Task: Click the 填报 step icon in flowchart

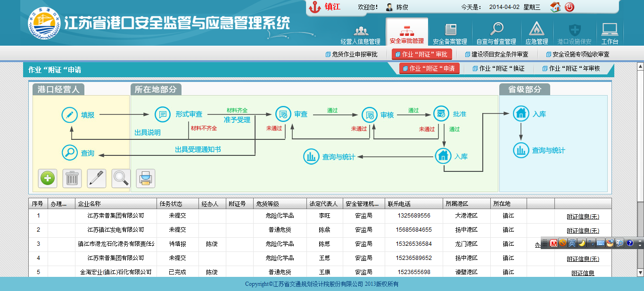Action: (70, 115)
